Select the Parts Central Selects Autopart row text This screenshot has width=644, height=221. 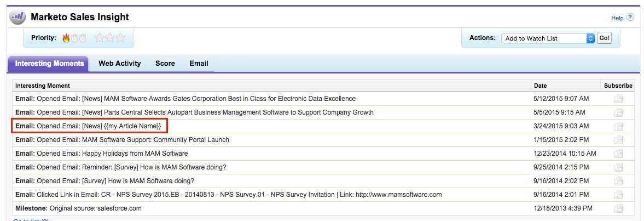click(195, 112)
